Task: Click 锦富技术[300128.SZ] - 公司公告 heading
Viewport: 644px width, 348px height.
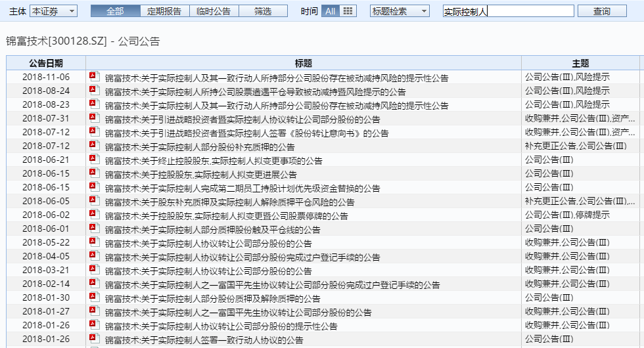Action: pos(83,41)
